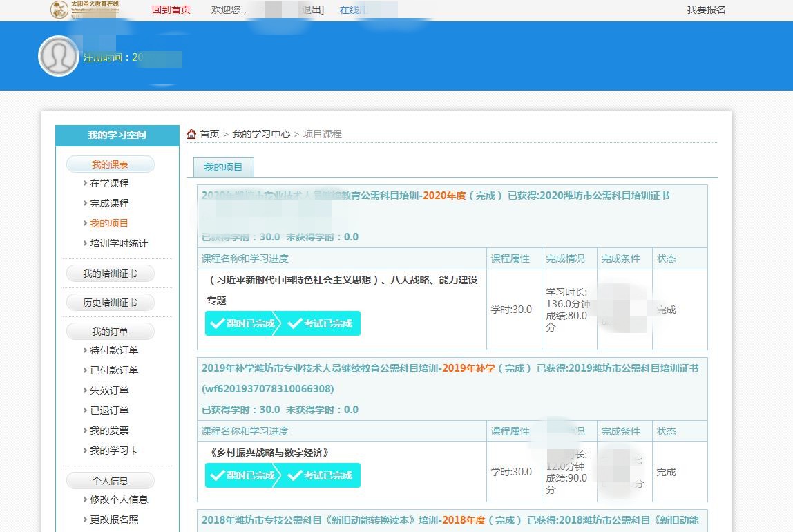Go back to homepage via 回到首页
793x532 pixels.
[x=171, y=10]
